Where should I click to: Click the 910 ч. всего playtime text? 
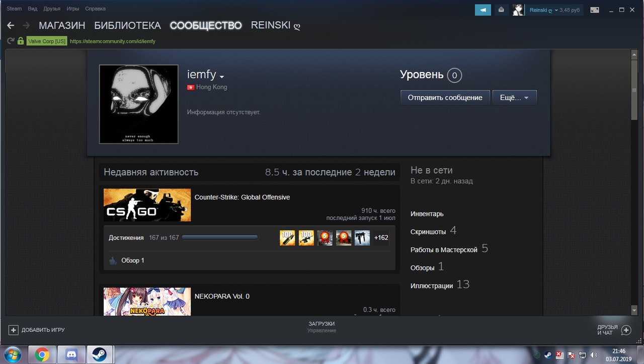378,210
